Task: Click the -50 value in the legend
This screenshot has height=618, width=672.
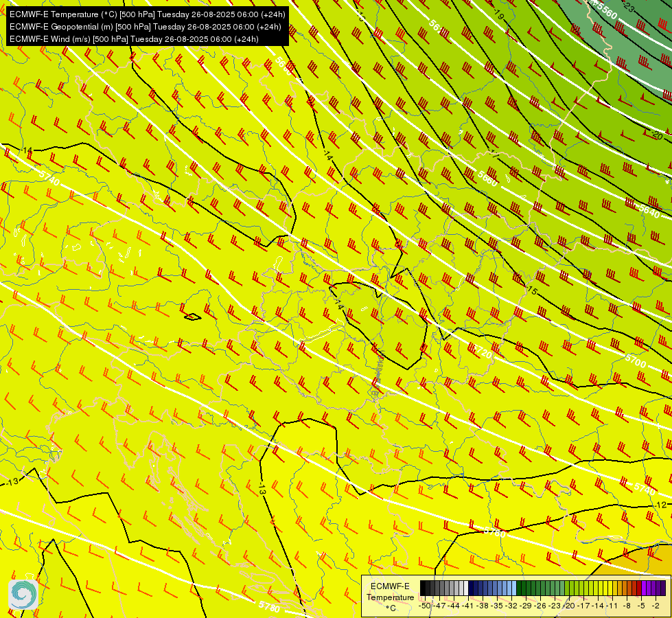Action: tap(425, 606)
